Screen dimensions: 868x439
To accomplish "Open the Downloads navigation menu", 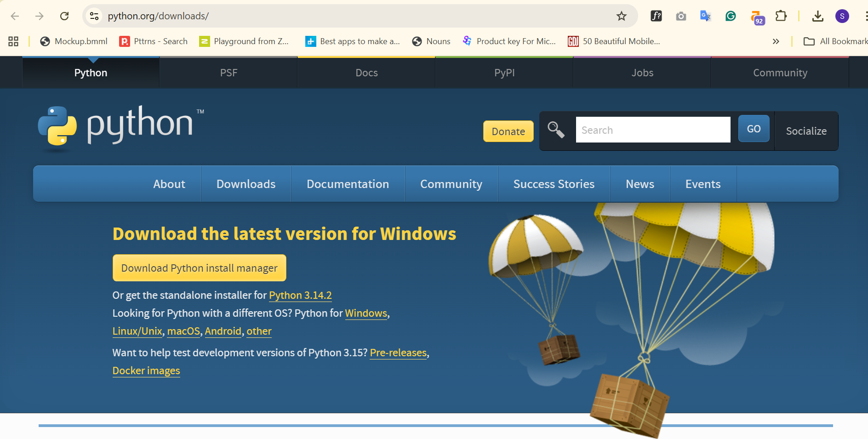I will (246, 184).
